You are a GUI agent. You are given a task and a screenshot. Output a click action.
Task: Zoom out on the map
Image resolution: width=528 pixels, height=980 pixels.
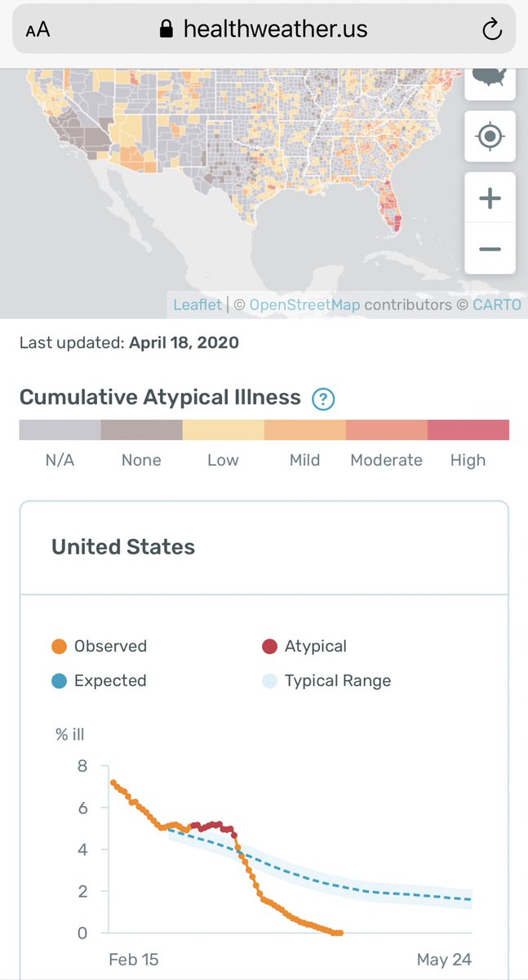pyautogui.click(x=490, y=248)
